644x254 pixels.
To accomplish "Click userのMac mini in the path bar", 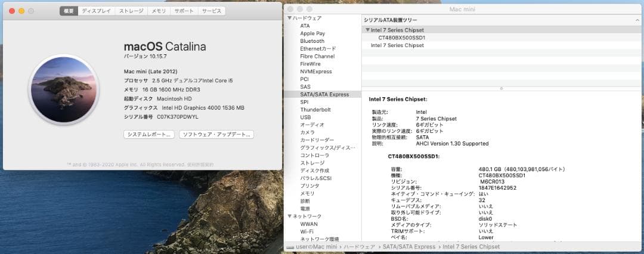I will pyautogui.click(x=315, y=247).
